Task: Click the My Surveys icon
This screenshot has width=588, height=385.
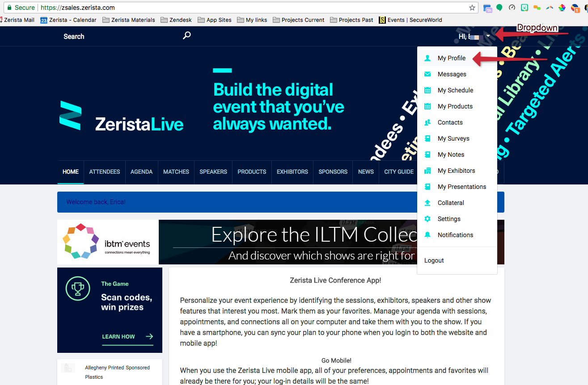Action: [x=427, y=138]
